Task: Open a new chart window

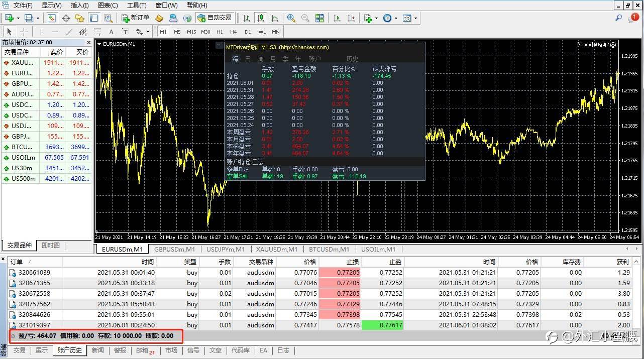Action: pyautogui.click(x=10, y=18)
